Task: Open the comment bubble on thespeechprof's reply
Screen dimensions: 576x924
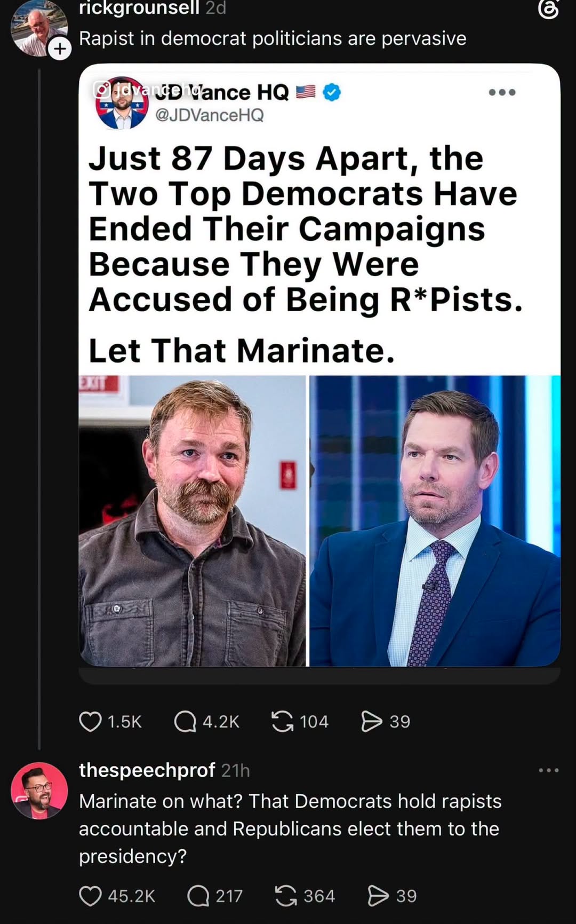Action: (x=198, y=896)
